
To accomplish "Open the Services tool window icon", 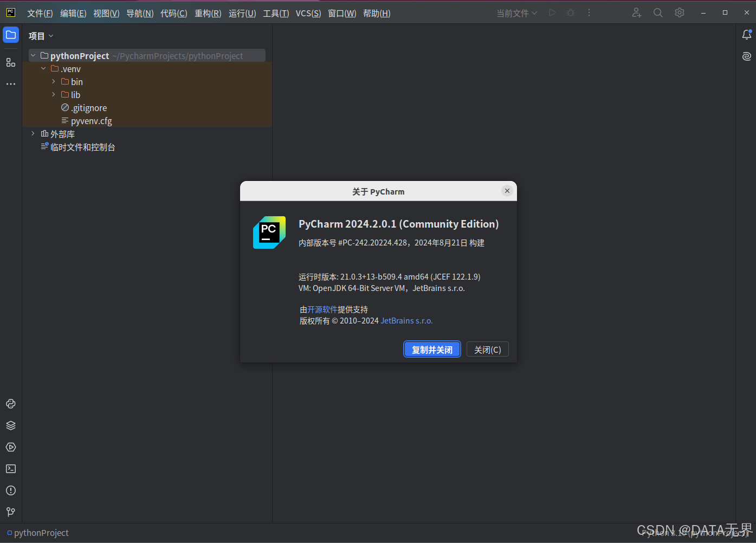I will tap(11, 447).
